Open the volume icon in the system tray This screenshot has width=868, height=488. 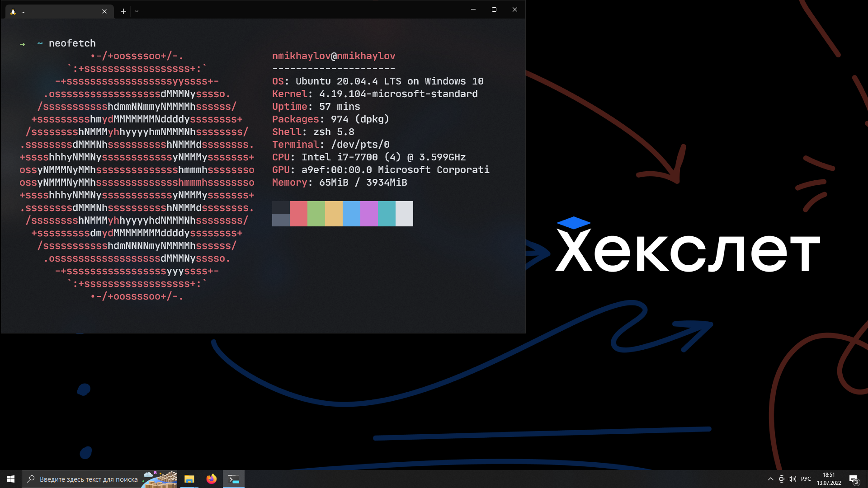[x=793, y=479]
